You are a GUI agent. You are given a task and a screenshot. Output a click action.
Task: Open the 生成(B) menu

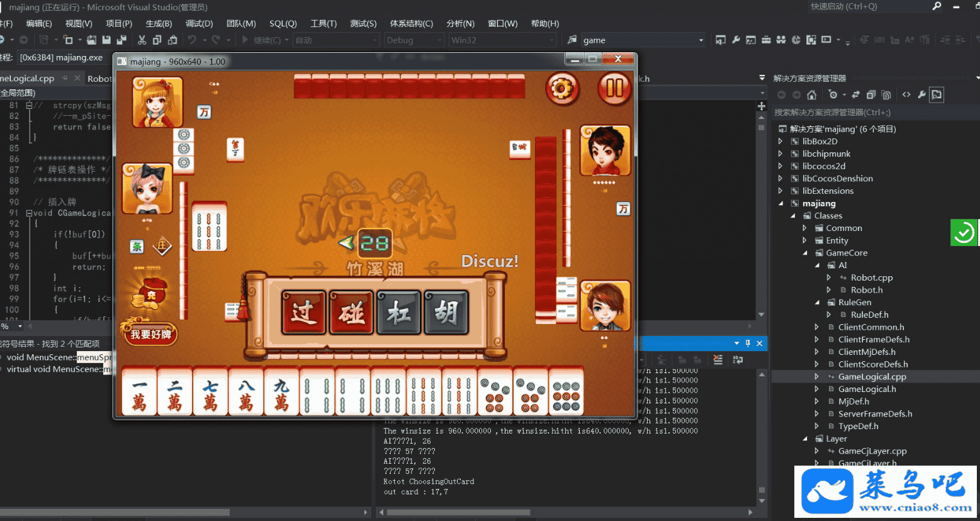tap(159, 23)
